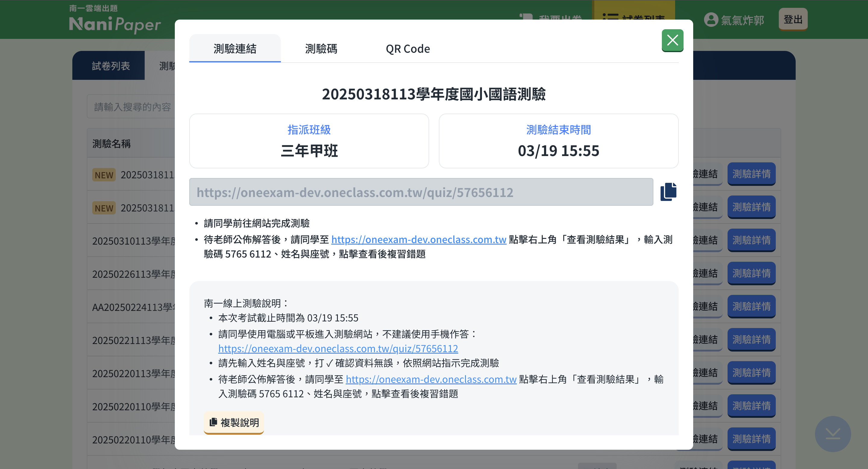The height and width of the screenshot is (469, 868).
Task: Click 指派班級 label
Action: coord(309,130)
